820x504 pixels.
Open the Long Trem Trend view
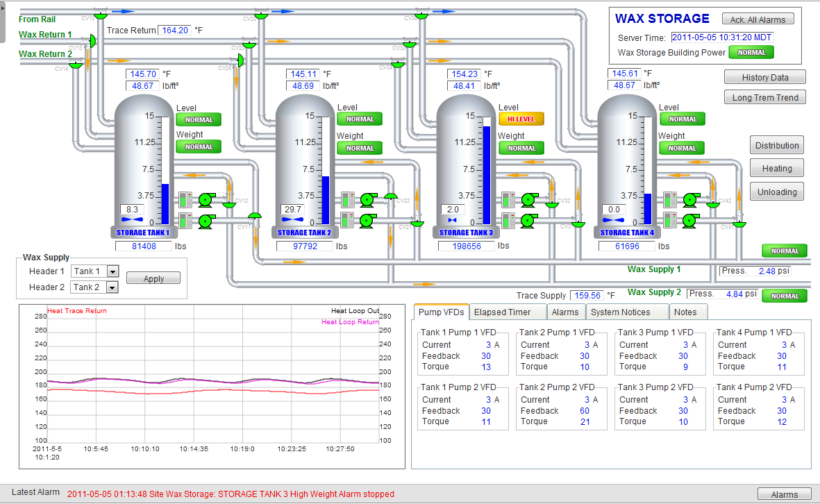coord(765,97)
